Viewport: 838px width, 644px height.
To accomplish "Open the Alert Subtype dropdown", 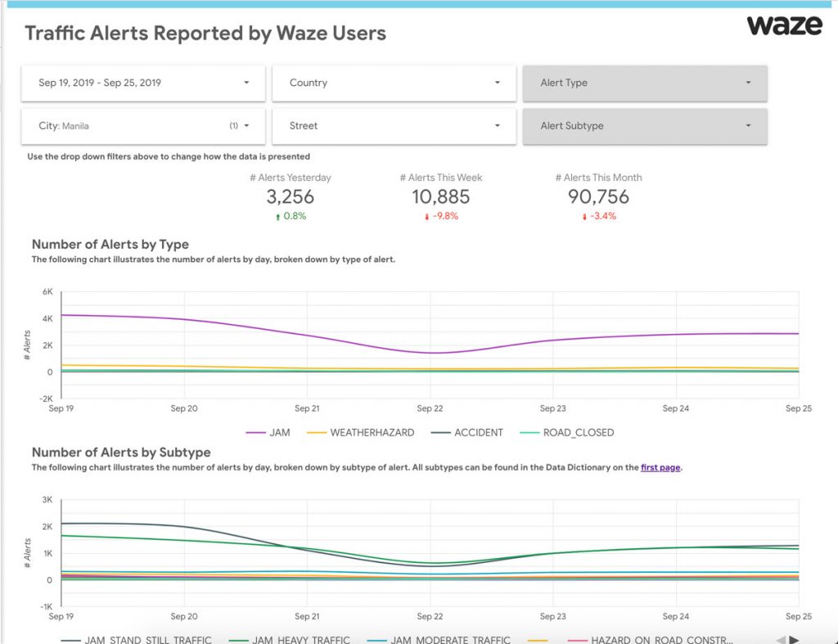I will [x=645, y=126].
